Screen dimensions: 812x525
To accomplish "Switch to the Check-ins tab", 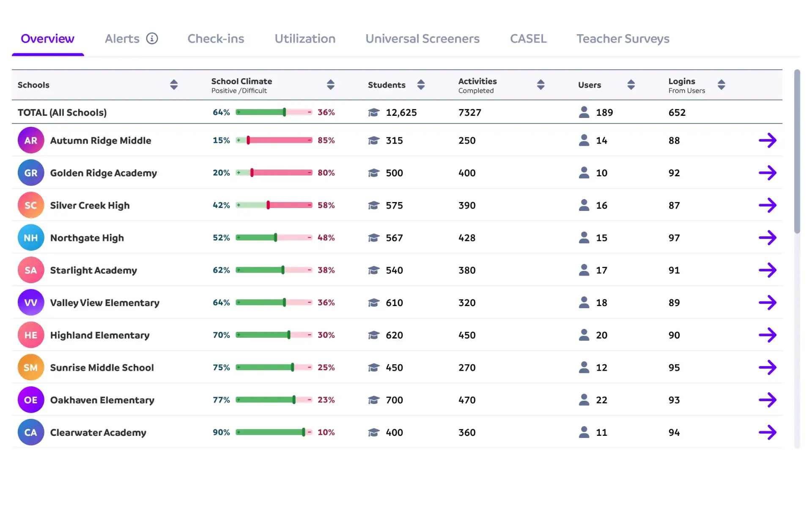I will tap(216, 38).
